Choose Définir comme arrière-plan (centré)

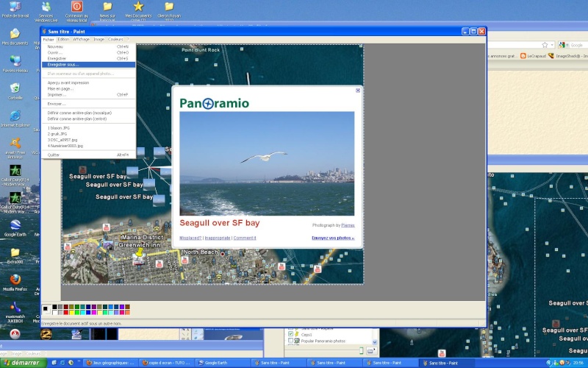point(88,118)
